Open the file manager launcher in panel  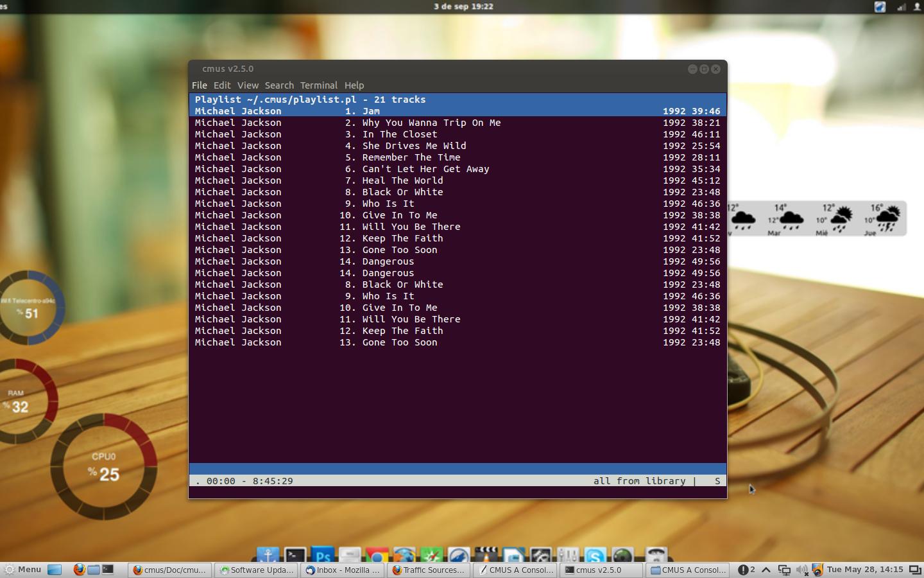coord(94,570)
